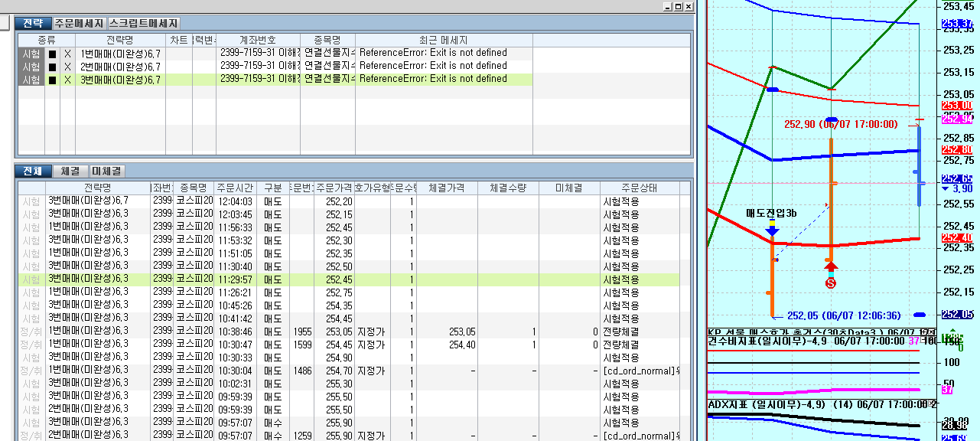Close the strategy panel window
980x441 pixels.
click(x=689, y=6)
